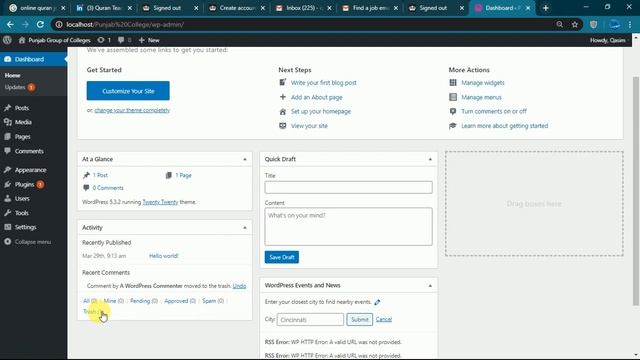640x360 pixels.
Task: Click Write your first blog post
Action: [324, 82]
